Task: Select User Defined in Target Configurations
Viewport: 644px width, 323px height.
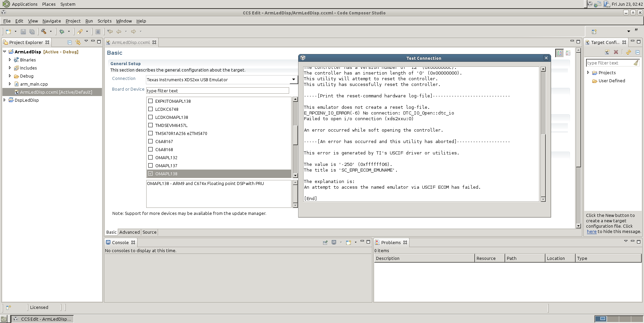Action: [612, 81]
